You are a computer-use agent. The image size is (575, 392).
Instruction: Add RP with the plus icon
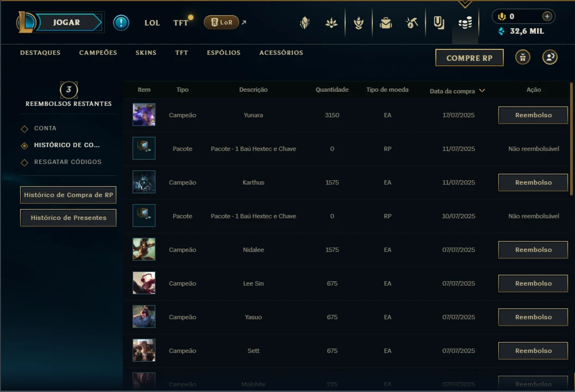tap(547, 16)
